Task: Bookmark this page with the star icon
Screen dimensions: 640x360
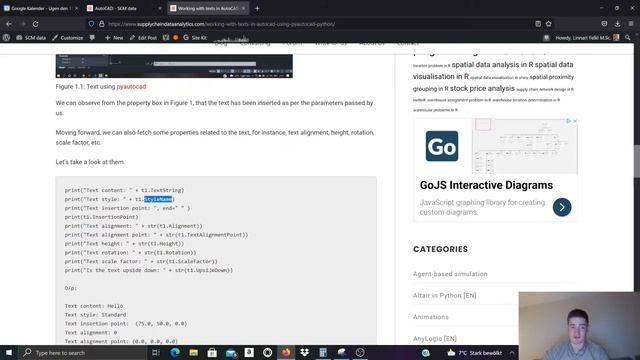Action: (549, 24)
